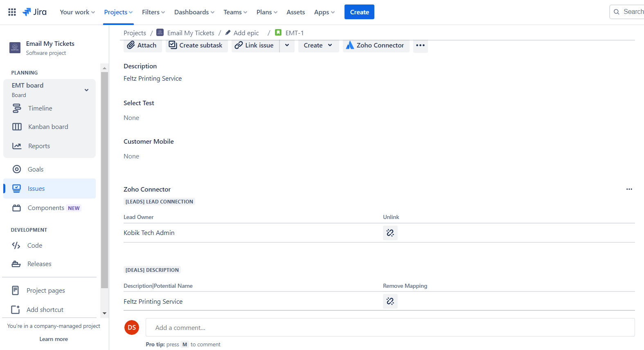The width and height of the screenshot is (644, 350).
Task: Click the Attach button
Action: tap(142, 45)
